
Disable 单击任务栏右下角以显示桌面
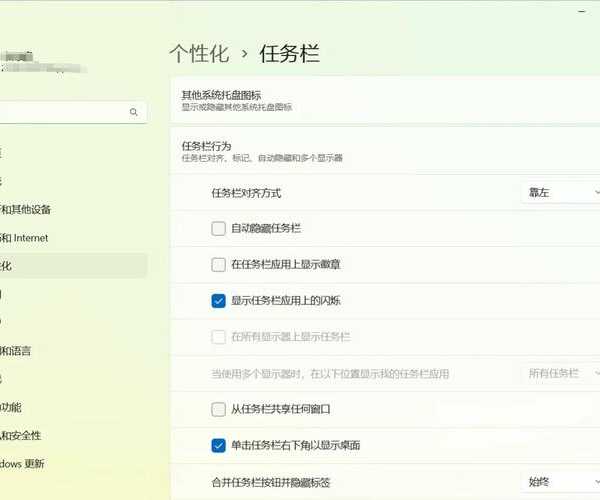click(219, 445)
